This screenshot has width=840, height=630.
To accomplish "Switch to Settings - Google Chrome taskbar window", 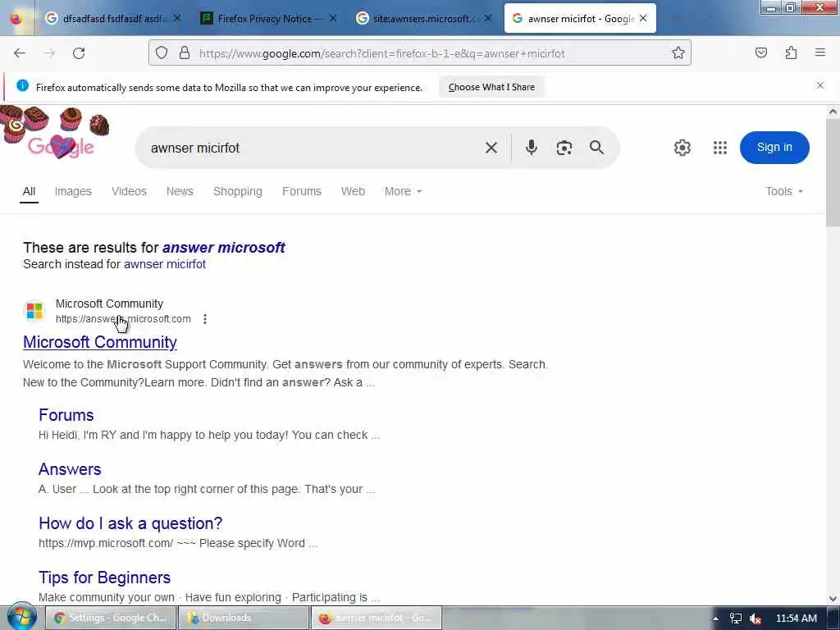I will click(x=111, y=618).
